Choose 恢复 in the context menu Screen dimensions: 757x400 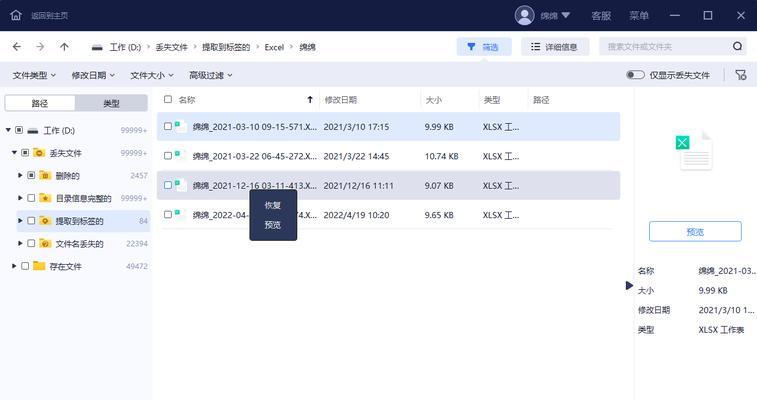273,205
